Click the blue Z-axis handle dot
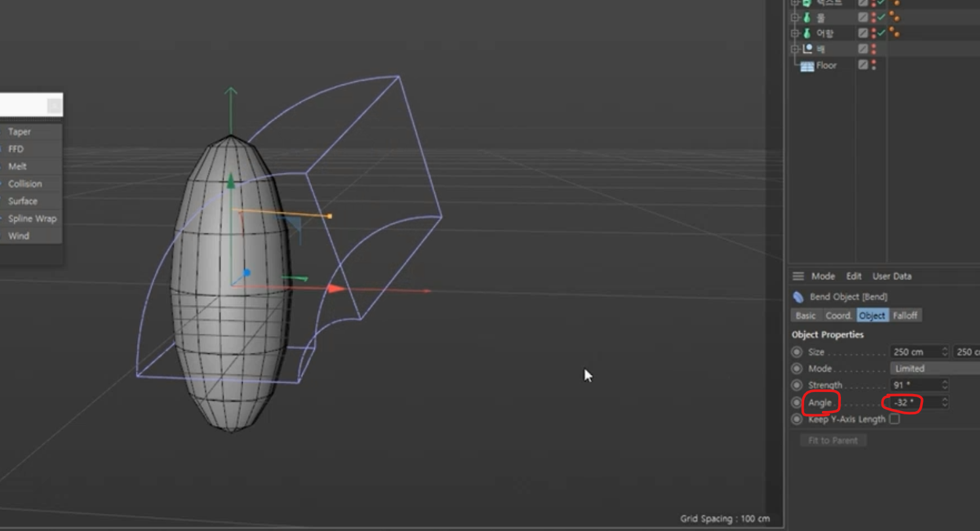Viewport: 980px width, 531px height. pyautogui.click(x=247, y=273)
